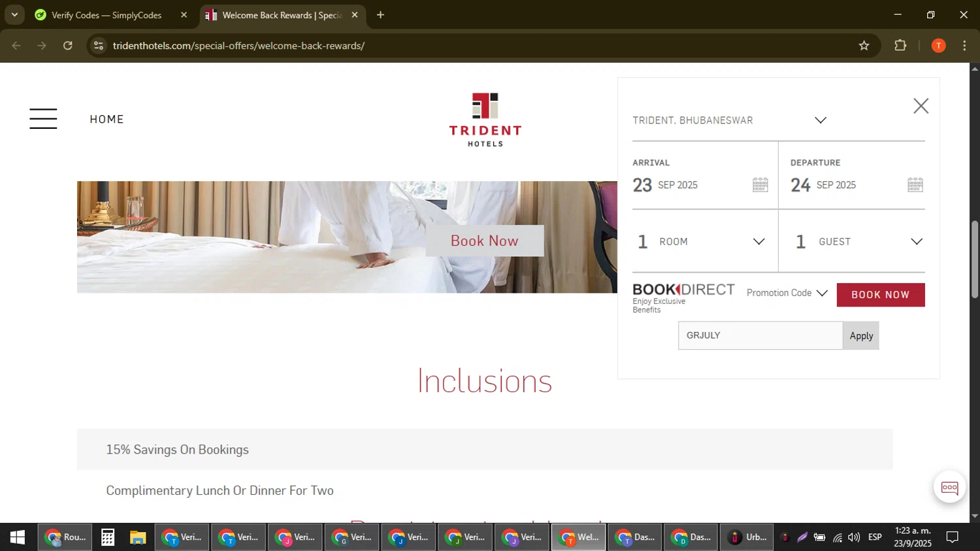Switch to Verify Codes — SimplyCodes tab
The width and height of the screenshot is (980, 551).
pos(106,15)
